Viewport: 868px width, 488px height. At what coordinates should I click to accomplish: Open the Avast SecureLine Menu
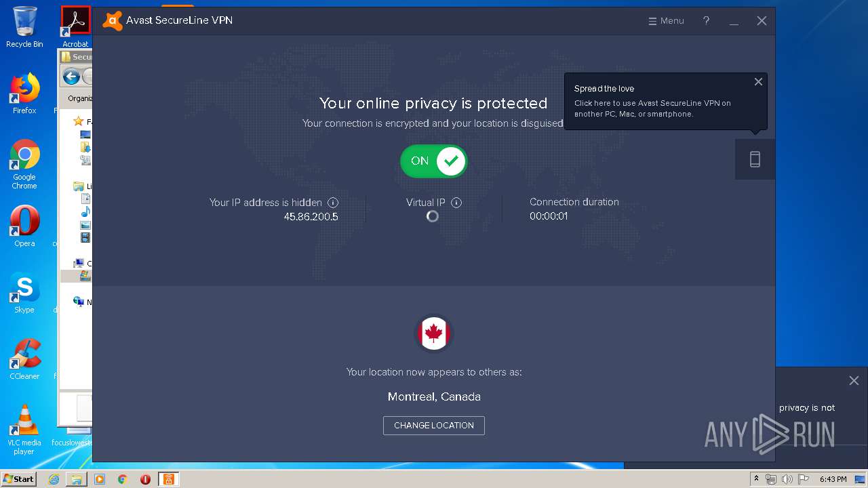click(666, 21)
